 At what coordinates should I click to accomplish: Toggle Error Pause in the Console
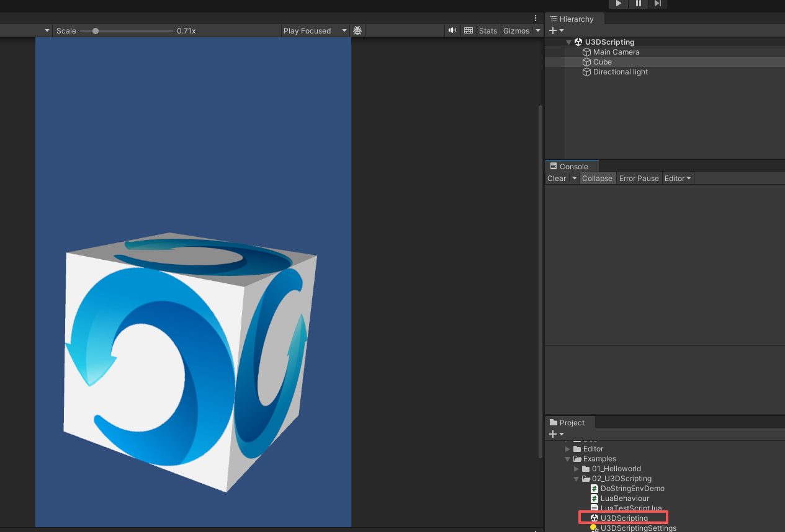click(x=639, y=179)
